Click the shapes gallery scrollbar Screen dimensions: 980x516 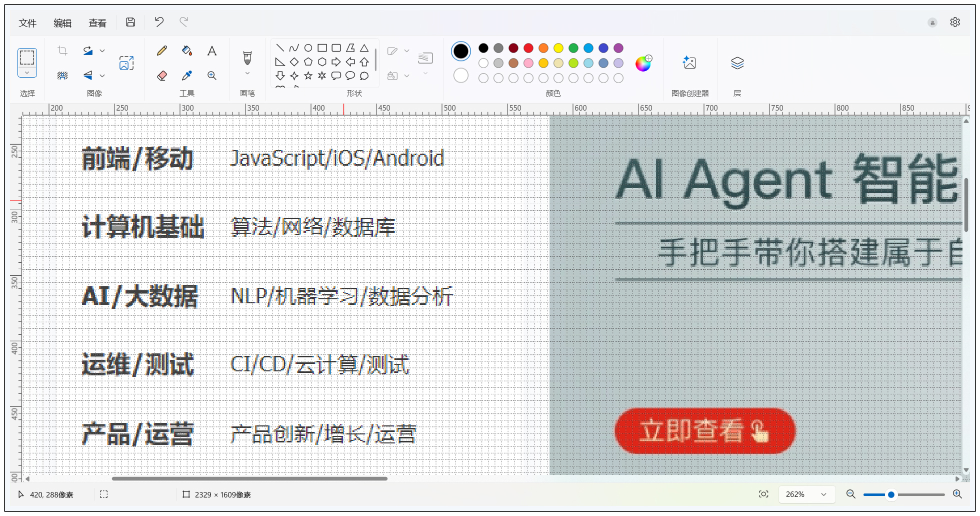[375, 60]
